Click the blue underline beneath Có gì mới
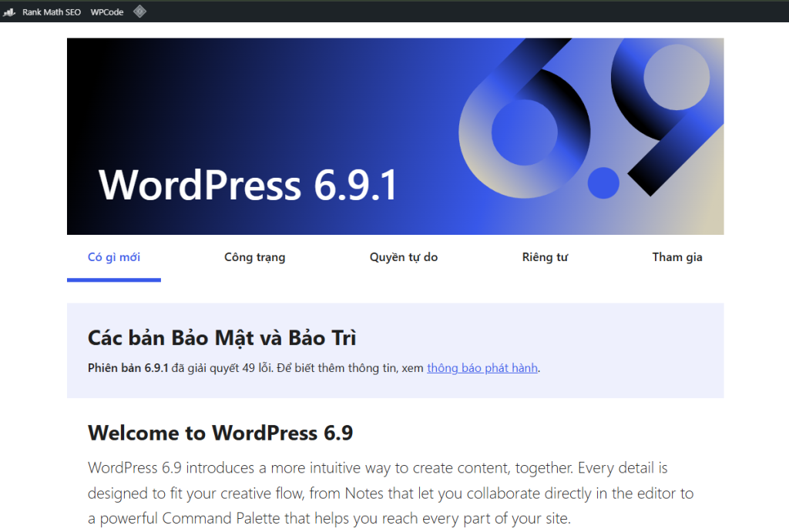The image size is (789, 532). [x=113, y=280]
